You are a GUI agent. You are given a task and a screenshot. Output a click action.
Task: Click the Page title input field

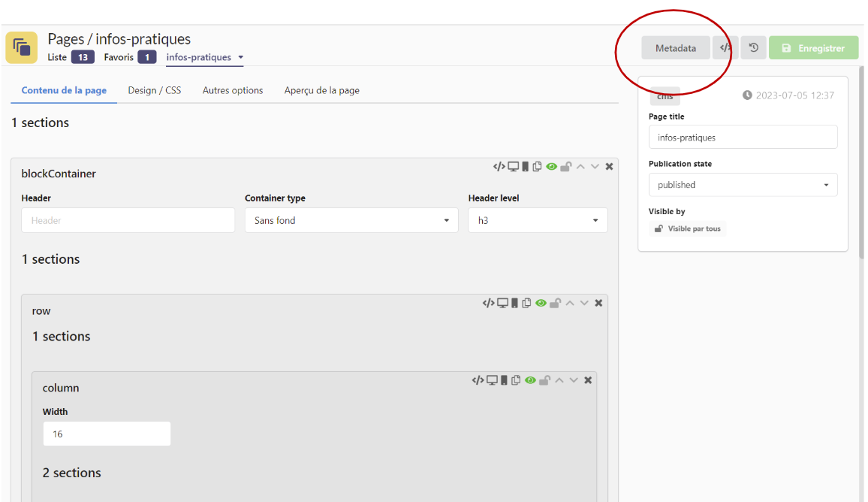[742, 138]
